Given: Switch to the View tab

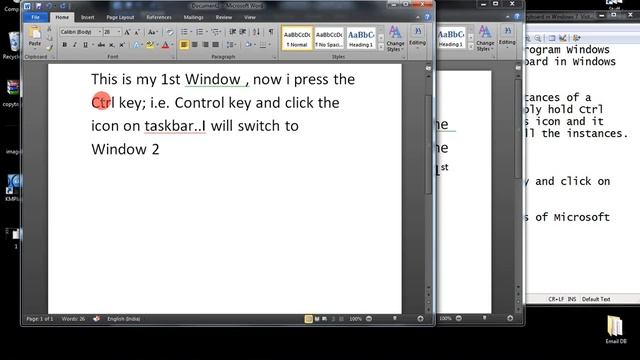Looking at the screenshot, I should (x=250, y=17).
